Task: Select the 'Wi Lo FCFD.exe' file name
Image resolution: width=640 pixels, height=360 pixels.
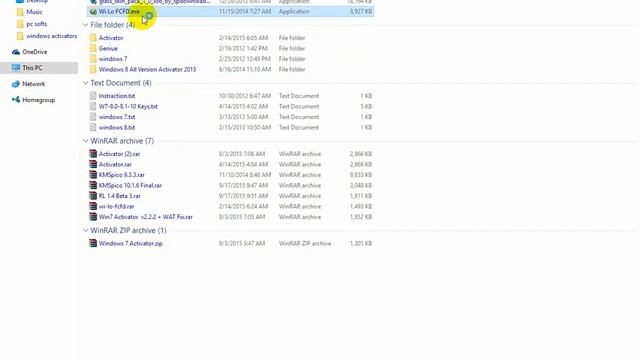Action: click(x=119, y=11)
